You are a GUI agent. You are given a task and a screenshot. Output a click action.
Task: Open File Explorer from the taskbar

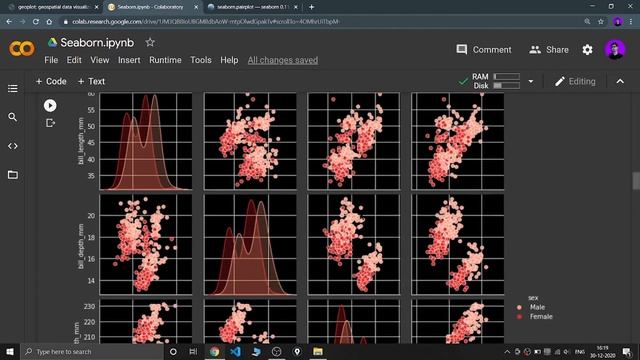[x=318, y=351]
